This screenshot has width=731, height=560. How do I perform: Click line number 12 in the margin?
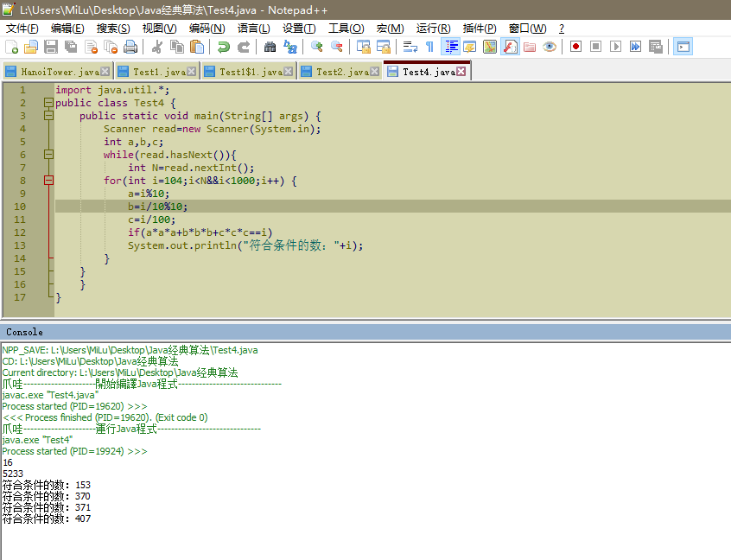click(x=20, y=232)
